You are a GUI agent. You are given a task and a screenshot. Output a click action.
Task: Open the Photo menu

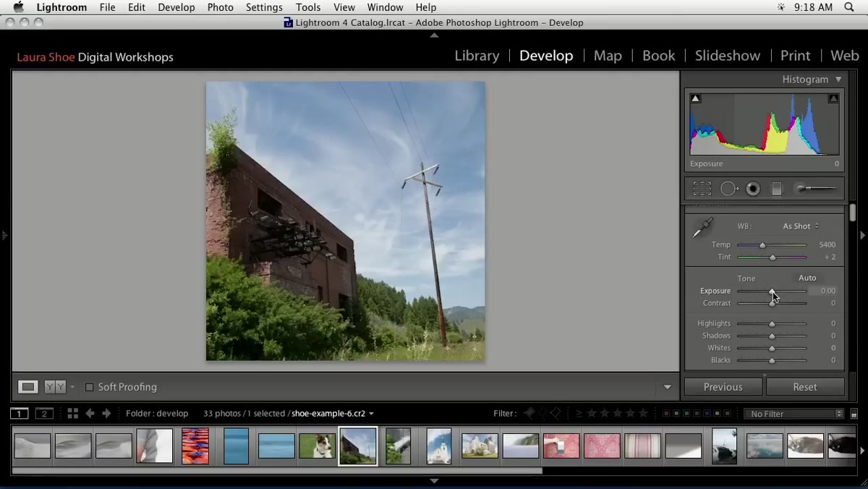point(220,7)
